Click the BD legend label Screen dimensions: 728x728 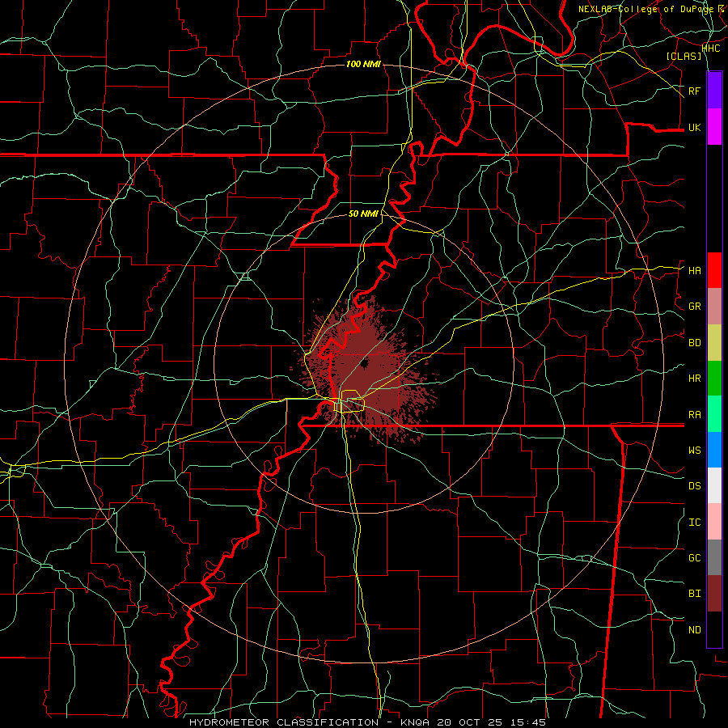click(x=694, y=343)
